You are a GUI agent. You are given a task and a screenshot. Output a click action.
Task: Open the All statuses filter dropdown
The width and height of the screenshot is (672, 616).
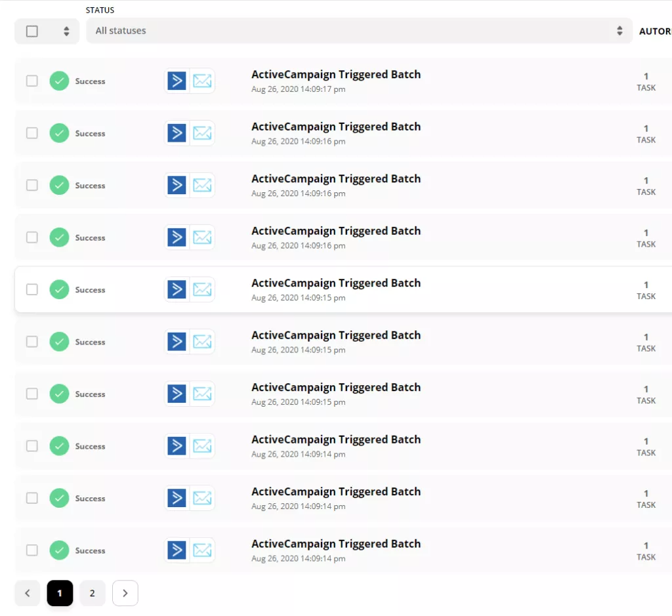click(359, 31)
